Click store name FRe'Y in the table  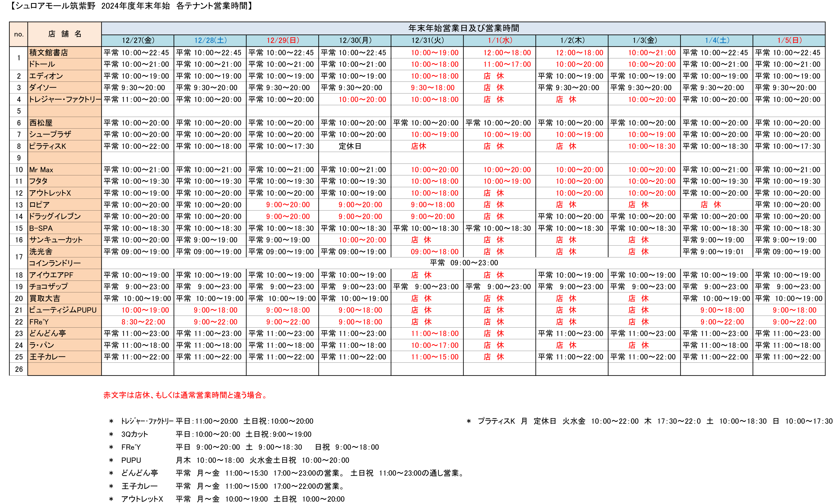[x=39, y=322]
